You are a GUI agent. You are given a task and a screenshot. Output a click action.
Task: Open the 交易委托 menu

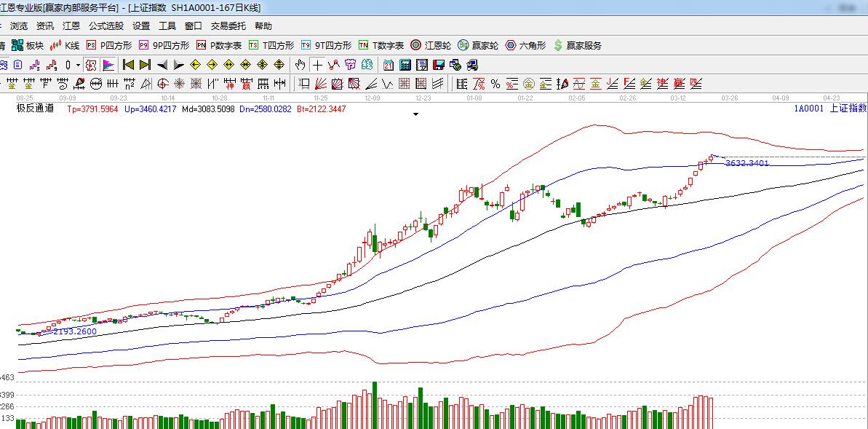tap(228, 25)
